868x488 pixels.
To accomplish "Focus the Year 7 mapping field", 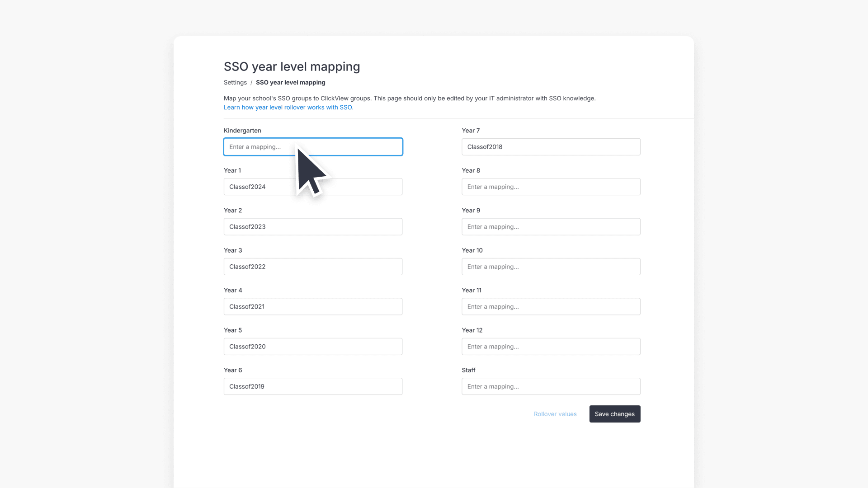I will [551, 147].
